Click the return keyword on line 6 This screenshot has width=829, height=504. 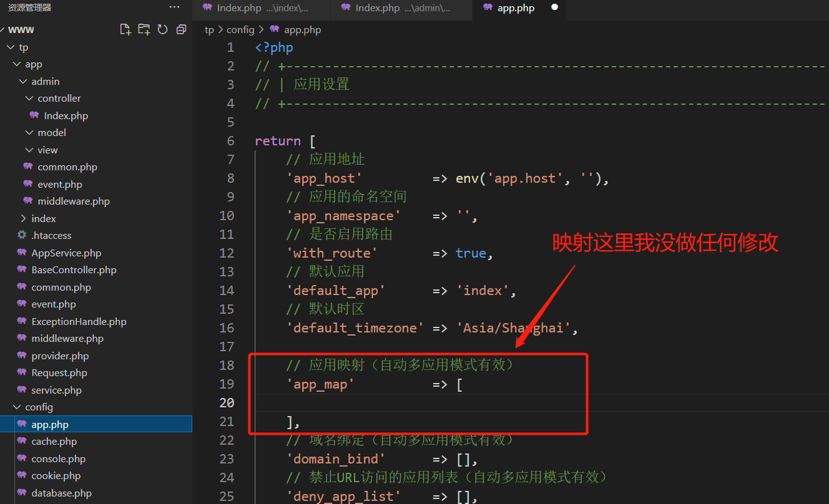[278, 140]
